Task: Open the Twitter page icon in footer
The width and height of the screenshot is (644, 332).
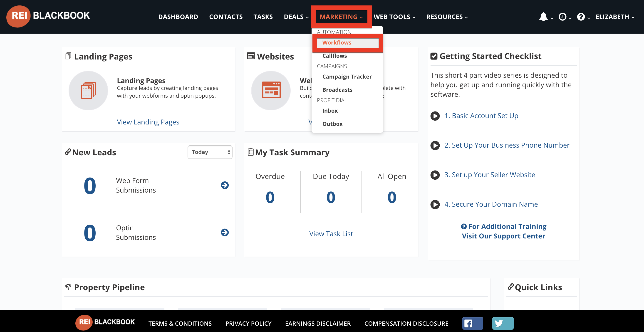Action: coord(503,323)
